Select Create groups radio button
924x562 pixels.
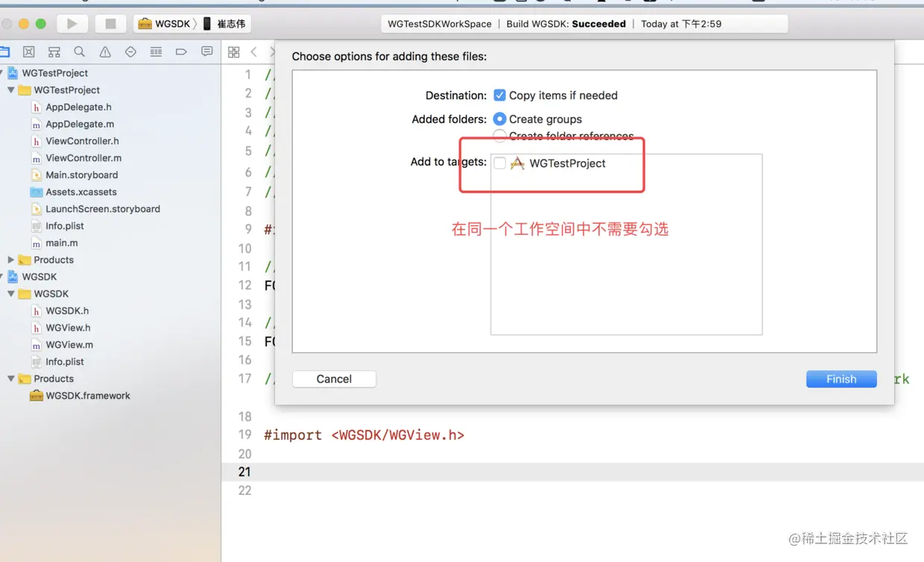[500, 119]
